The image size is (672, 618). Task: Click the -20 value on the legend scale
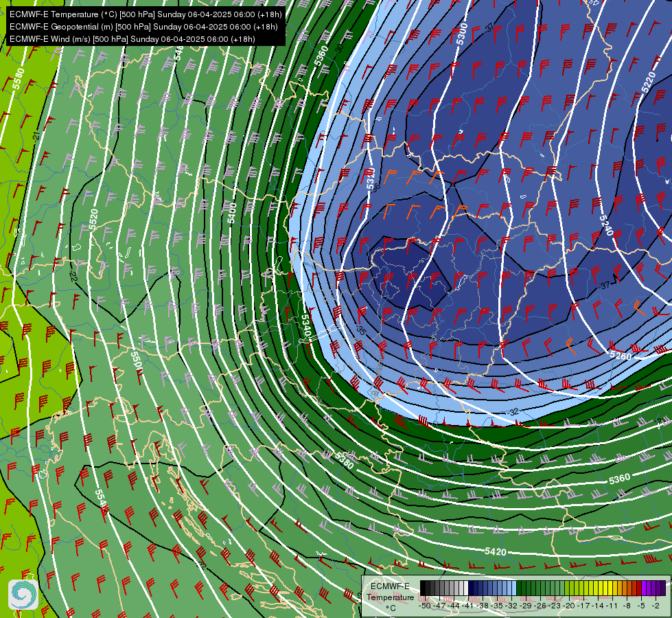click(x=568, y=606)
